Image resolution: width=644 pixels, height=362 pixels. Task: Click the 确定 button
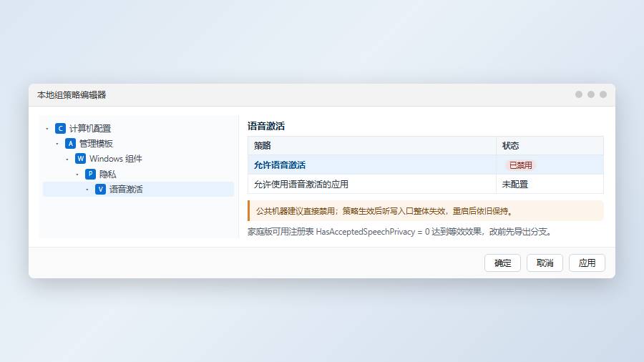click(x=503, y=263)
